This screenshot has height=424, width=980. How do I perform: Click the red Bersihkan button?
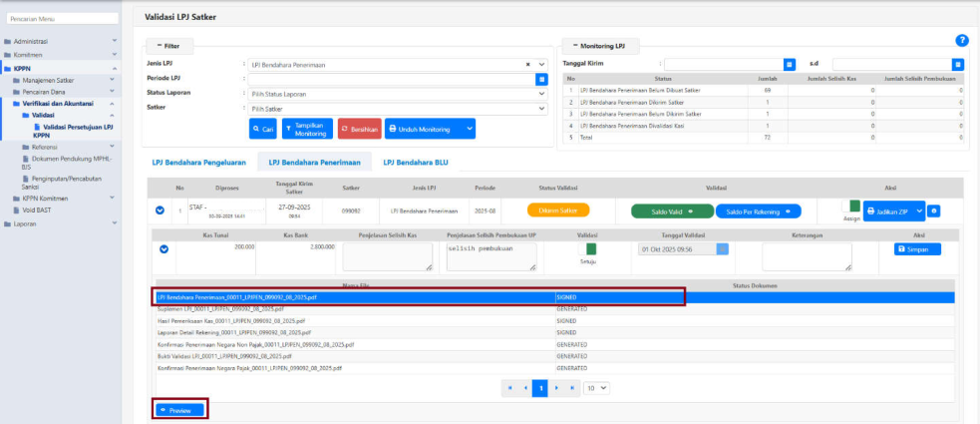[x=359, y=129]
